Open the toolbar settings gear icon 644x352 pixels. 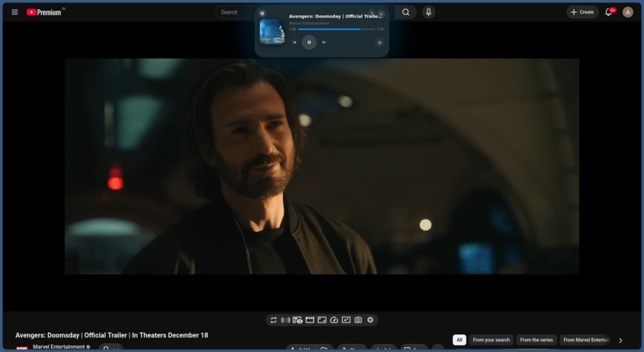pos(371,320)
